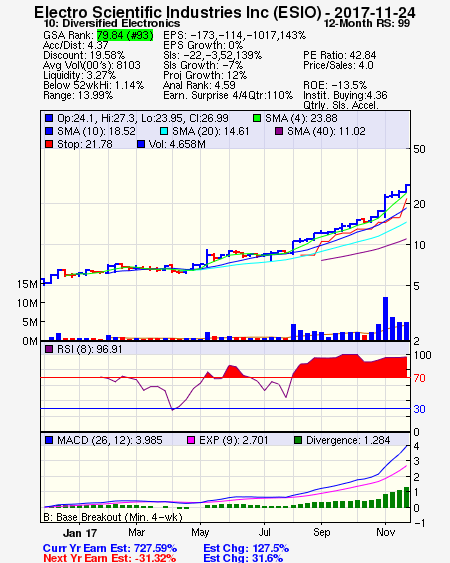450x563 pixels.
Task: Click '10: Diversified Electronics' industry label
Action: [112, 23]
